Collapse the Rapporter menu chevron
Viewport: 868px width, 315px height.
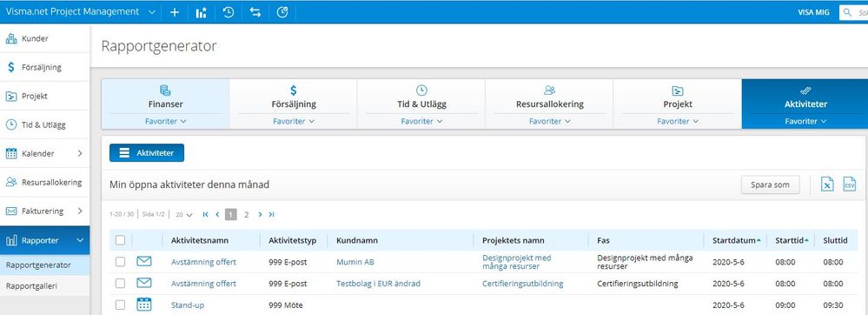tap(80, 240)
